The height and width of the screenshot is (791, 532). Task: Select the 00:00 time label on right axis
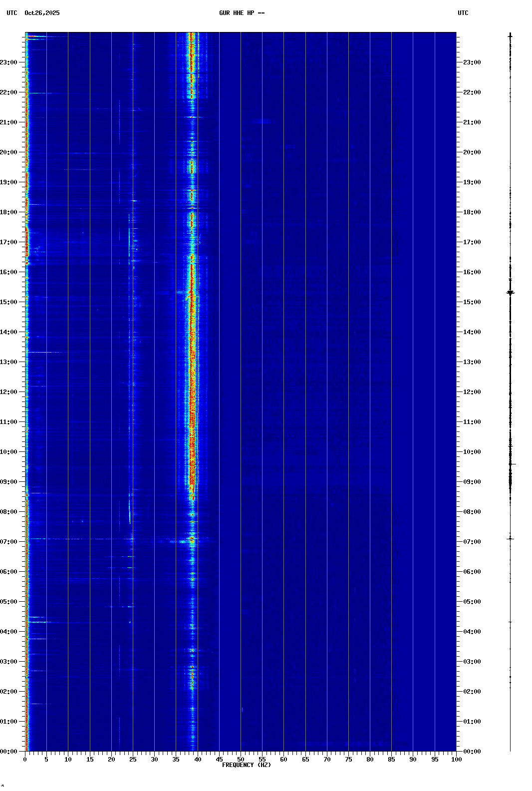[x=472, y=752]
